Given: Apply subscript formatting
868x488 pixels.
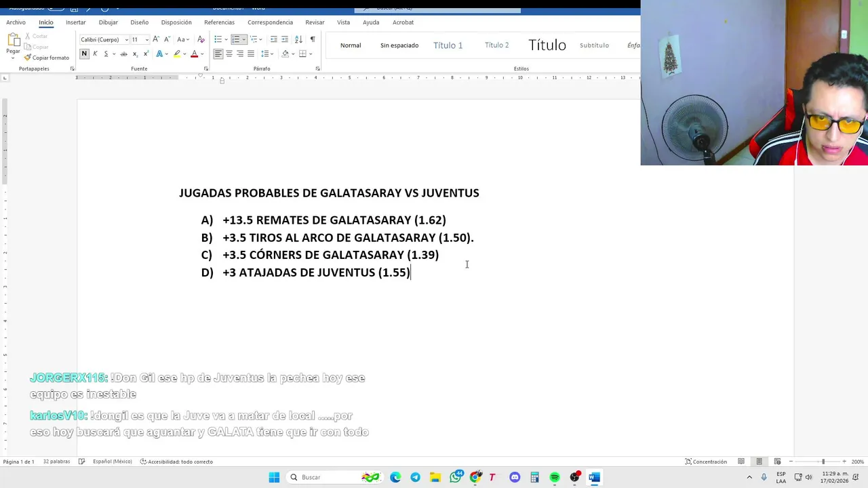Looking at the screenshot, I should tap(135, 54).
